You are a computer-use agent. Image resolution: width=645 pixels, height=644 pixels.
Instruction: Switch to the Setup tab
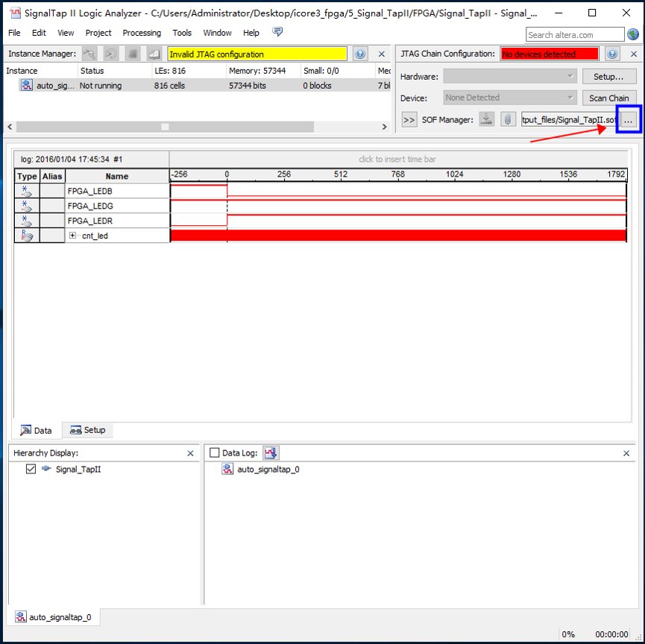pyautogui.click(x=87, y=430)
